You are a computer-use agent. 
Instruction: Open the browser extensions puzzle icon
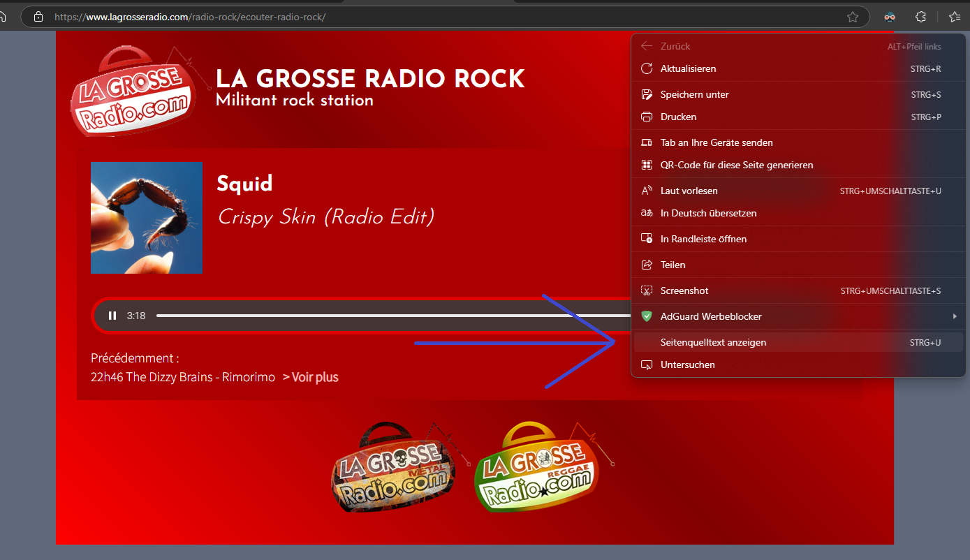921,17
